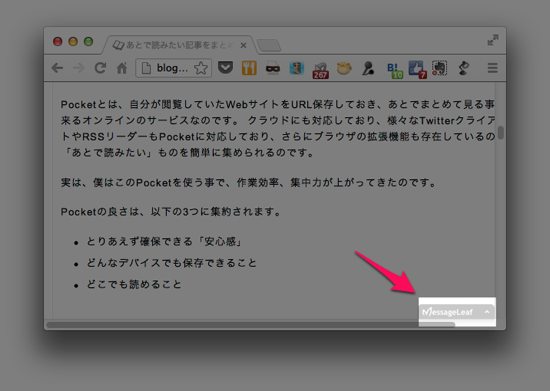Click the line beginning トやRSSリーダーもPocketに対応
Image resolution: width=550 pixels, height=391 pixels.
(x=277, y=137)
